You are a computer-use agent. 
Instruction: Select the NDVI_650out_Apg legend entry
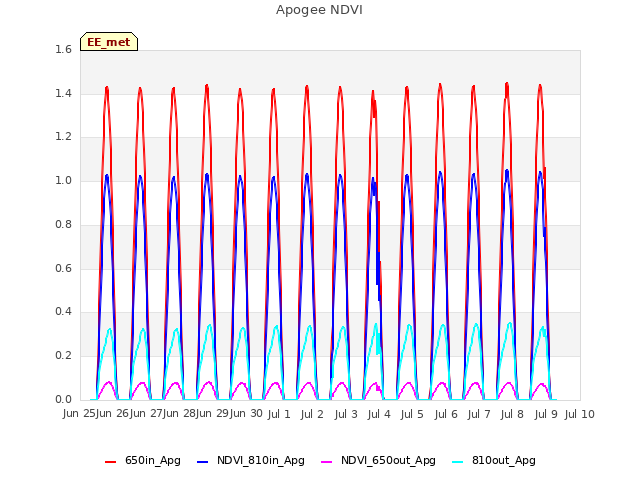tap(378, 460)
